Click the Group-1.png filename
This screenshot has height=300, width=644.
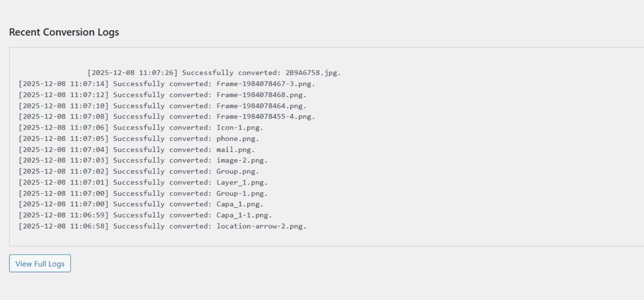242,194
